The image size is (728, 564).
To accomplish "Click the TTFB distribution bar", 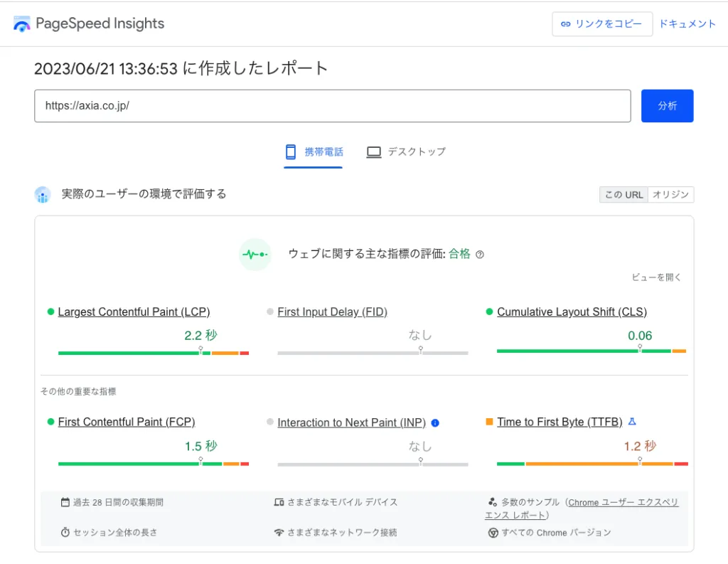I will 592,464.
